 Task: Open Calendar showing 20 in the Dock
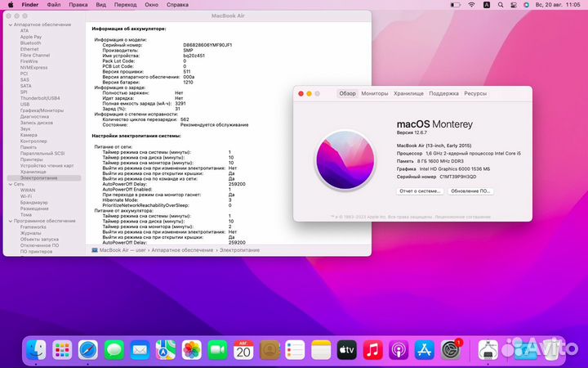(243, 350)
